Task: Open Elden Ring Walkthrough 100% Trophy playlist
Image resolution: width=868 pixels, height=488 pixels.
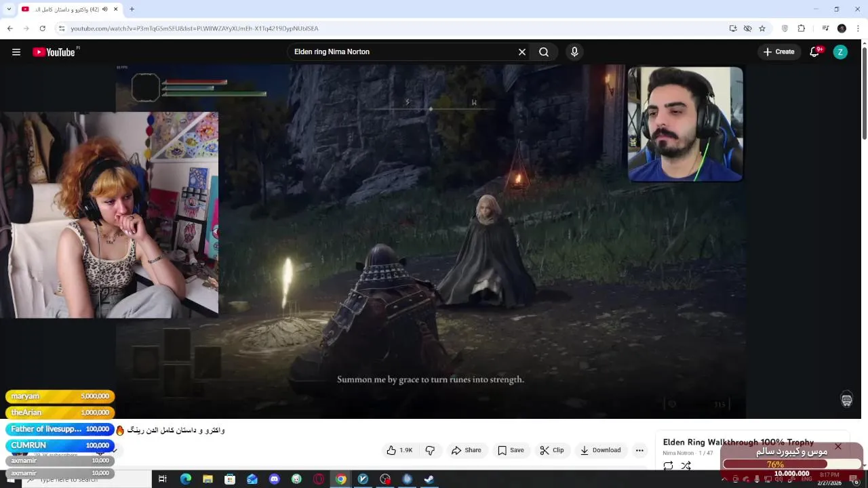Action: pos(738,442)
